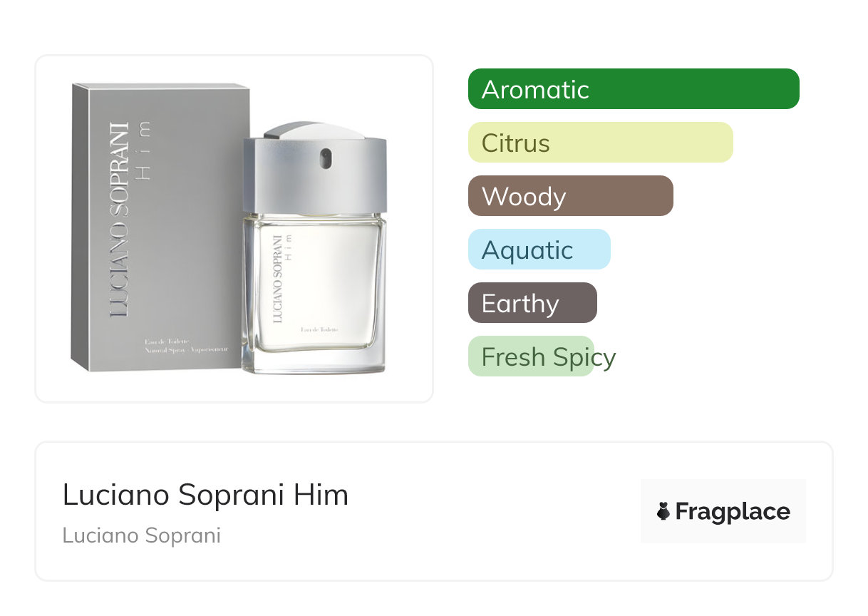
Task: Click the glass perfume bottle body
Action: click(x=314, y=292)
